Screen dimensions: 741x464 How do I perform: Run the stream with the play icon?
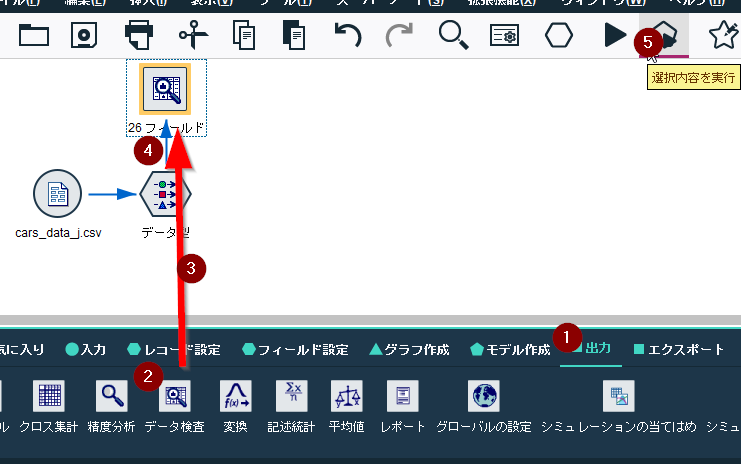click(x=615, y=35)
